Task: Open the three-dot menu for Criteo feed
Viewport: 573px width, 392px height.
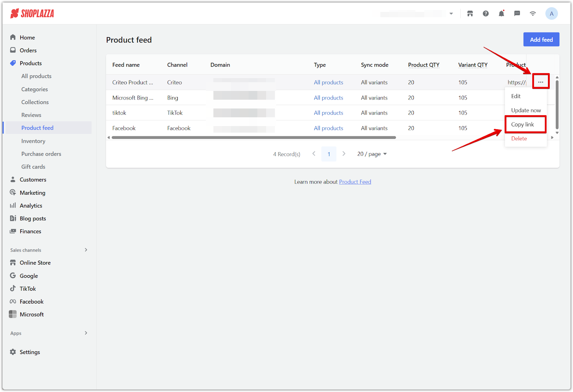Action: click(x=541, y=82)
